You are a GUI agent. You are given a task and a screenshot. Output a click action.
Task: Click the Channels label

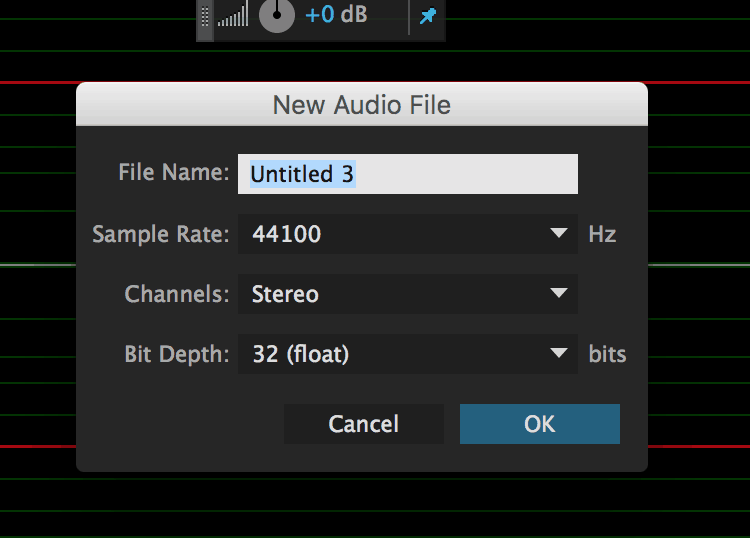click(177, 294)
